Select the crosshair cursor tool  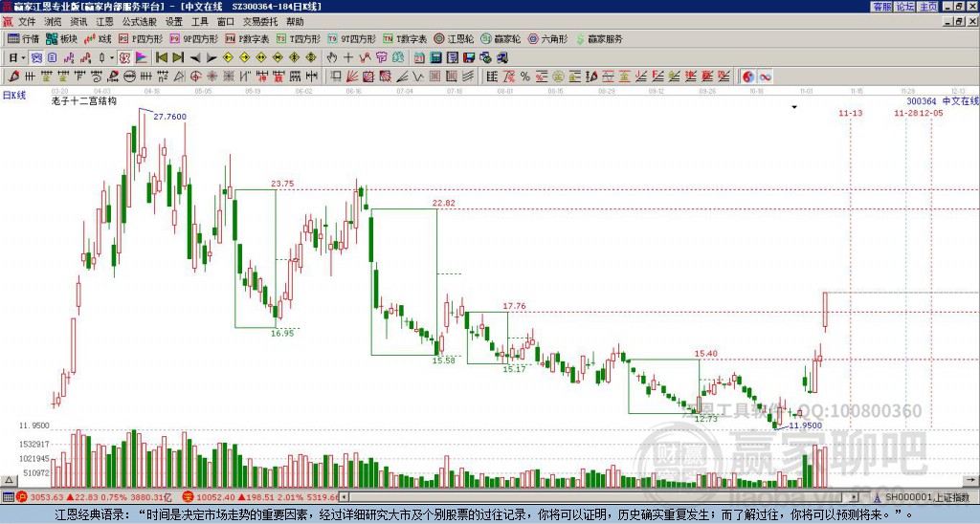click(x=348, y=57)
